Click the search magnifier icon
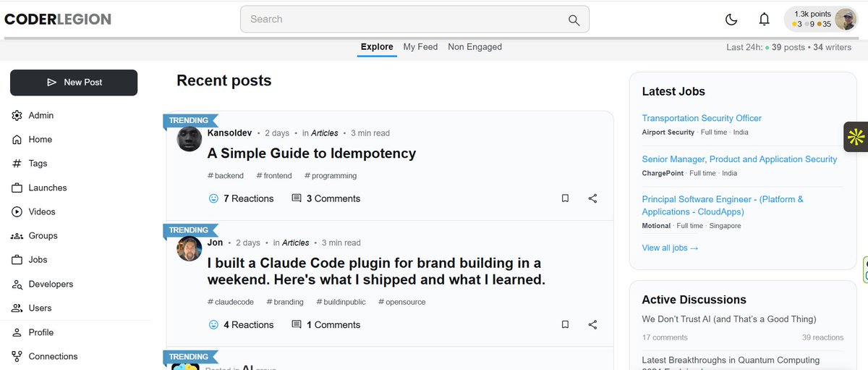The width and height of the screenshot is (868, 370). [574, 20]
